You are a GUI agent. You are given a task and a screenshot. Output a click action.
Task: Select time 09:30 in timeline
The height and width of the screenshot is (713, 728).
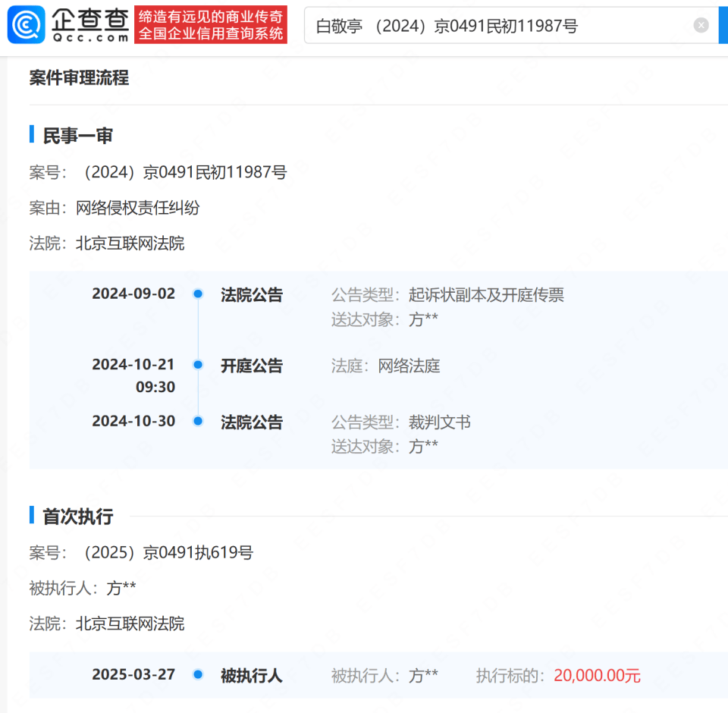click(155, 387)
